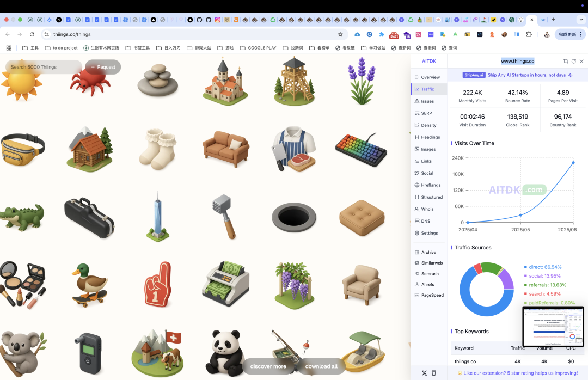Click the Chrome address bar URL
The height and width of the screenshot is (380, 588).
tap(72, 34)
